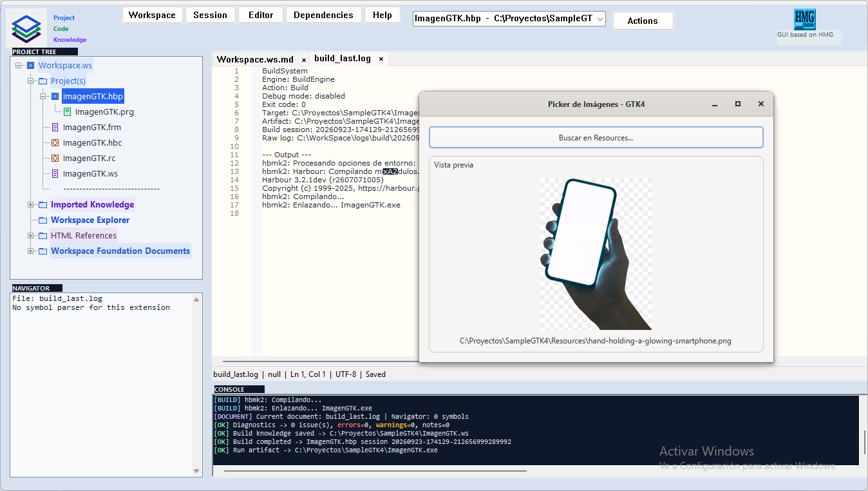Click the ImagenGTK.hbc file icon
The width and height of the screenshot is (868, 491).
click(55, 143)
